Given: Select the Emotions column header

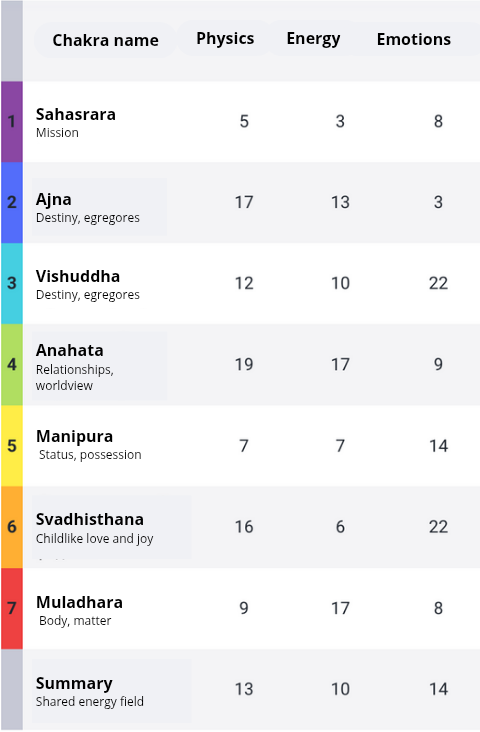Looking at the screenshot, I should [x=414, y=39].
